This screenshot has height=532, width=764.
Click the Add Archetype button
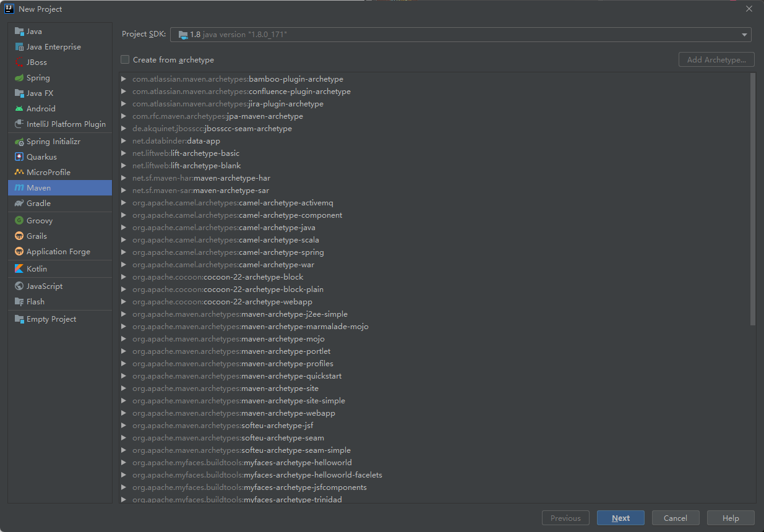pos(716,60)
